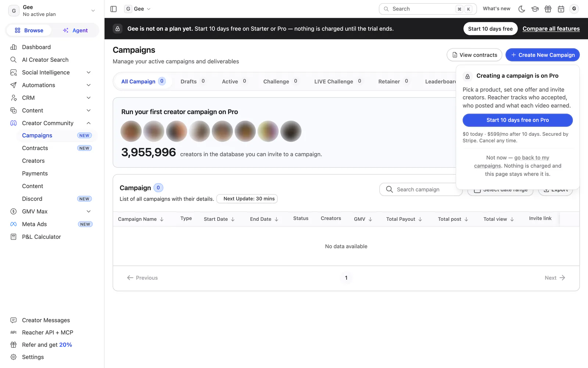
Task: Click Create New Campaign button
Action: tap(542, 55)
